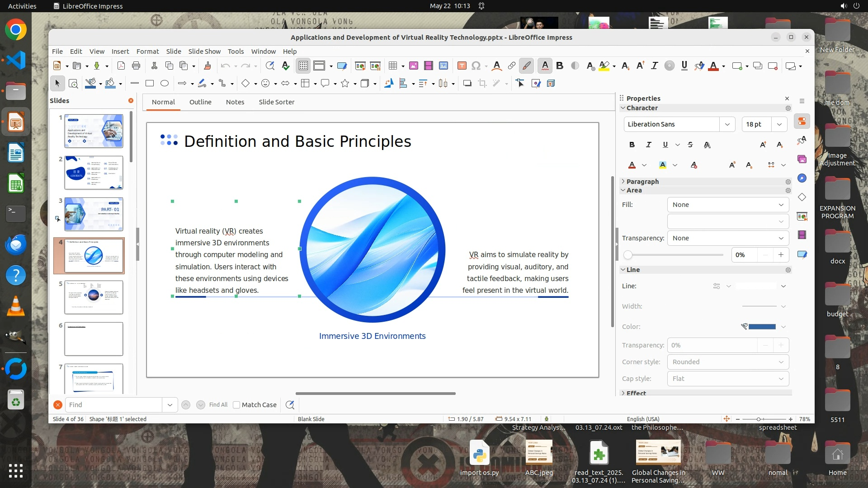Toggle the Display Grid toolbar button
The width and height of the screenshot is (868, 488).
pyautogui.click(x=303, y=66)
